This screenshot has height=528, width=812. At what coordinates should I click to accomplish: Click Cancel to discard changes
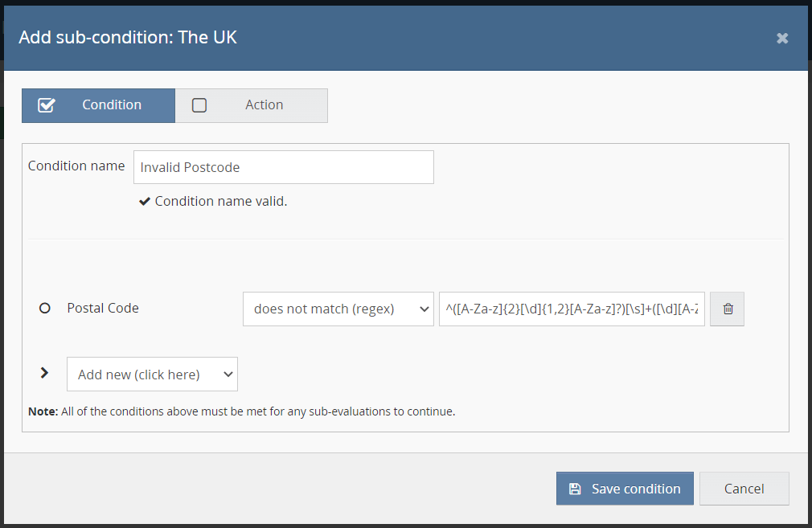coord(744,488)
